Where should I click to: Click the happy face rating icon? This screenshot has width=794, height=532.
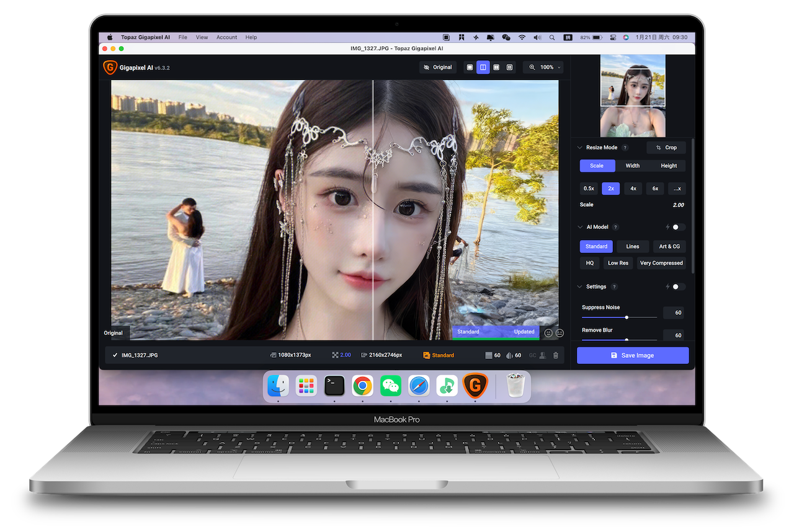(x=548, y=333)
